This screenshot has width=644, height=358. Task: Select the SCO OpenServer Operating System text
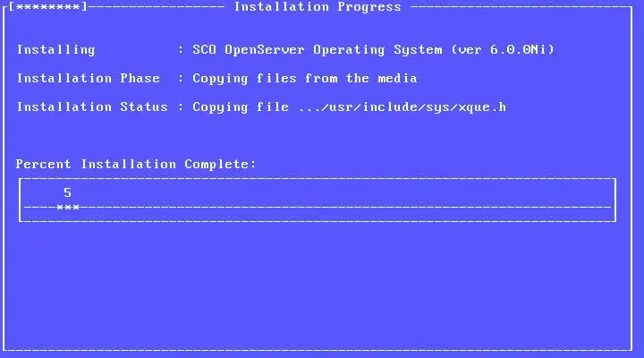pyautogui.click(x=318, y=50)
